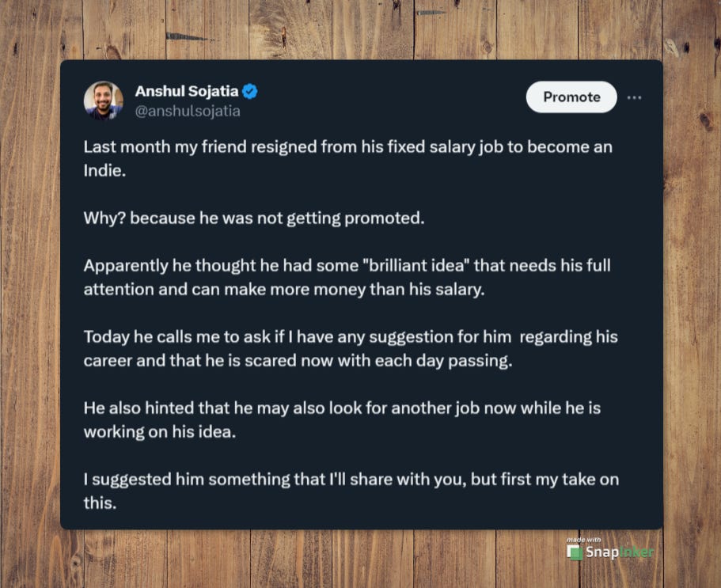Click the blue verified badge icon

pyautogui.click(x=250, y=92)
